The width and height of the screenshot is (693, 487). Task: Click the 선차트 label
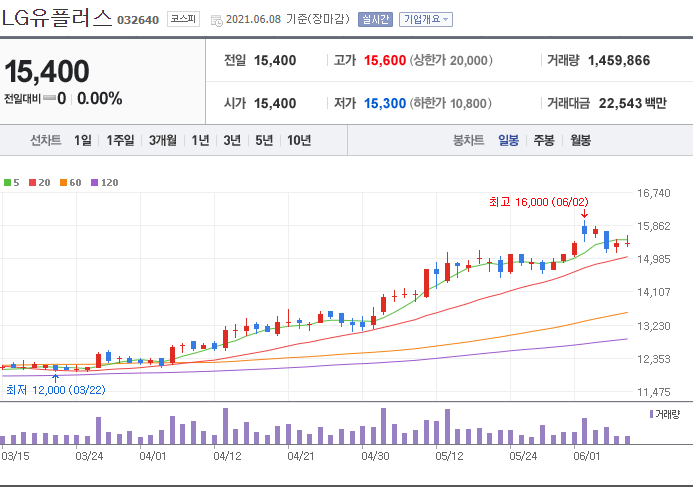[46, 141]
